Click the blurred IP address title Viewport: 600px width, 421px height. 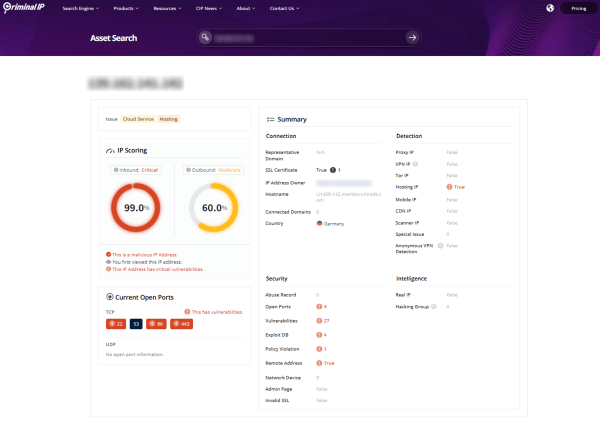(x=135, y=83)
